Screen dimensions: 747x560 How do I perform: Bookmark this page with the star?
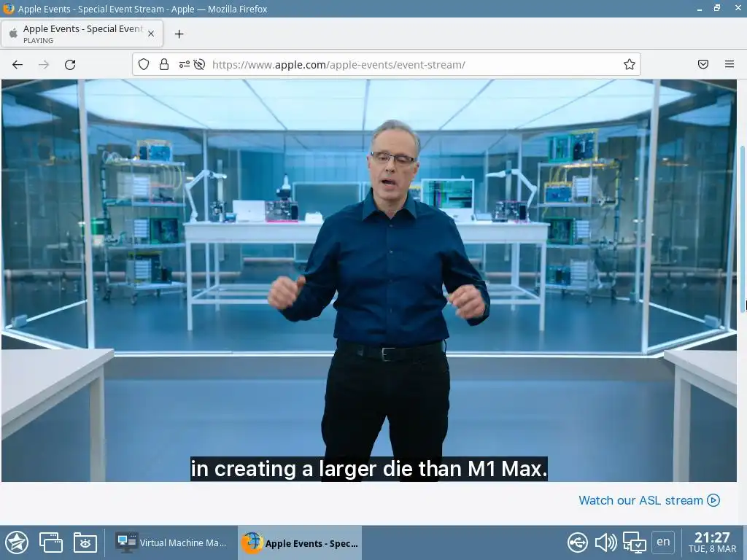coord(630,64)
